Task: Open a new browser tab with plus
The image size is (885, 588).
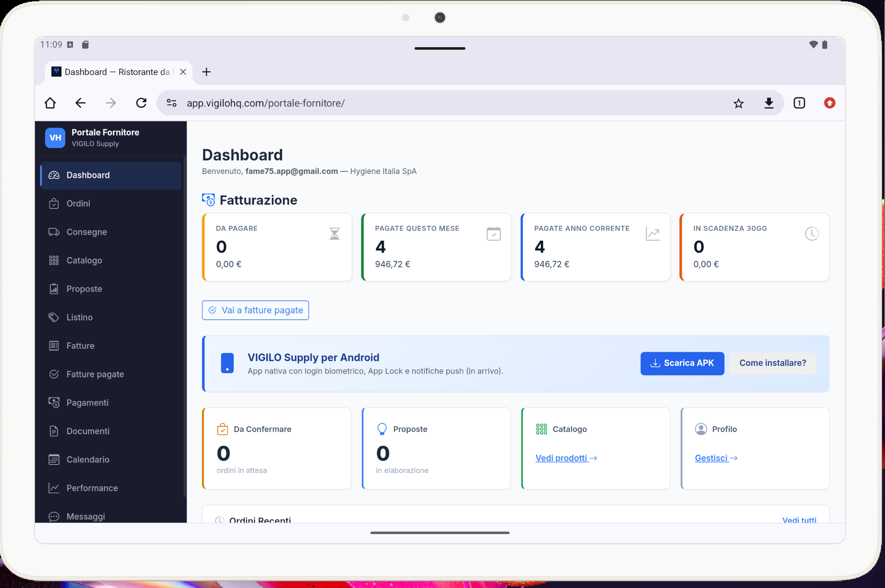Action: pyautogui.click(x=206, y=72)
